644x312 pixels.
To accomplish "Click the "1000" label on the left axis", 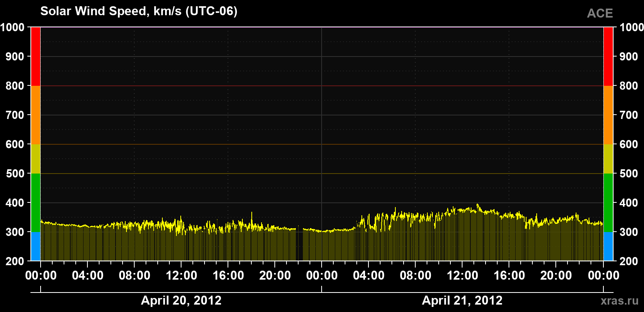I will click(x=12, y=27).
